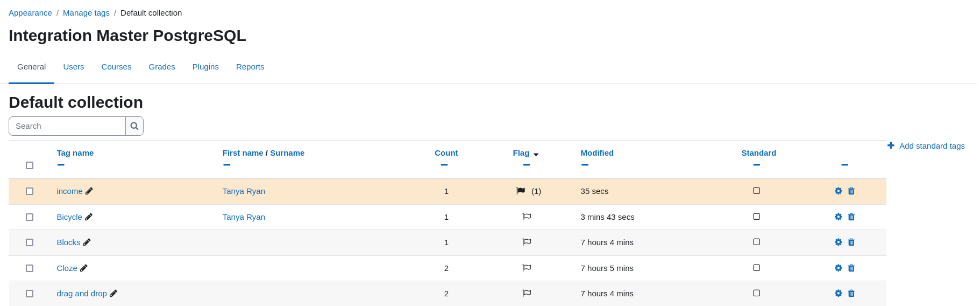Collapse the Tag name column
Screen dimensions: 980x306
point(61,165)
